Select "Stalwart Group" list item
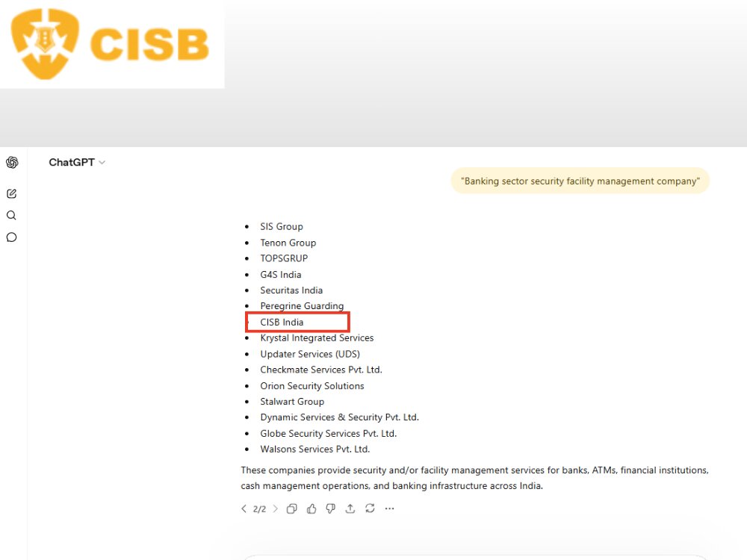Image resolution: width=747 pixels, height=560 pixels. click(x=292, y=402)
